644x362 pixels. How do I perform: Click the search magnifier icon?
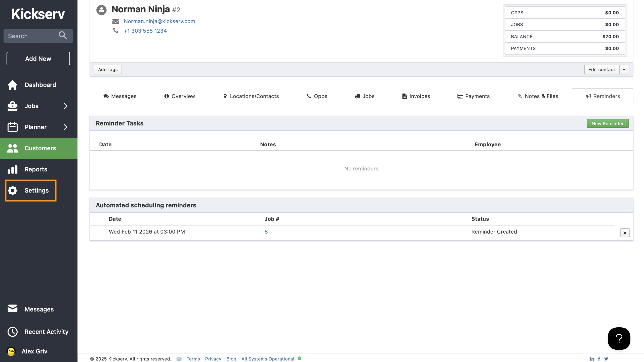point(63,36)
